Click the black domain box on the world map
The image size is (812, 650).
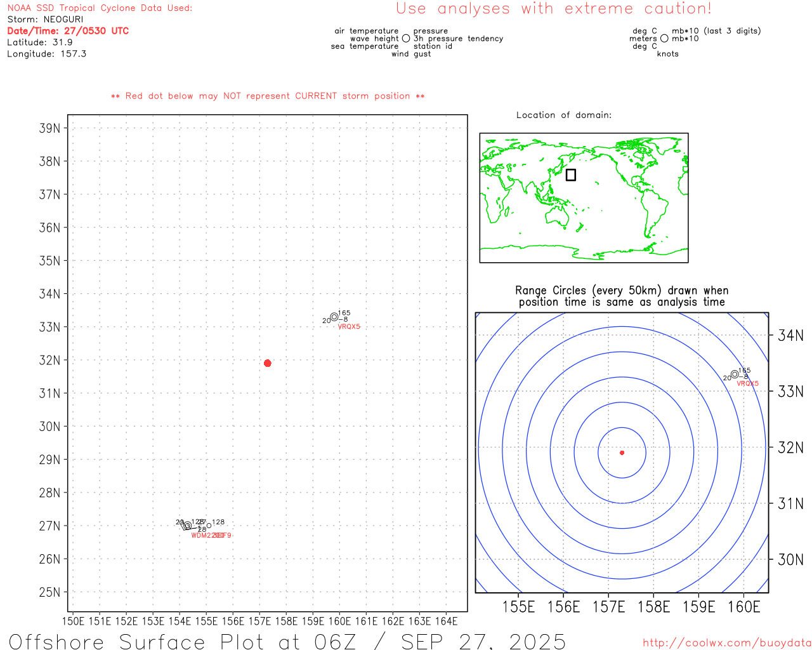pyautogui.click(x=571, y=175)
